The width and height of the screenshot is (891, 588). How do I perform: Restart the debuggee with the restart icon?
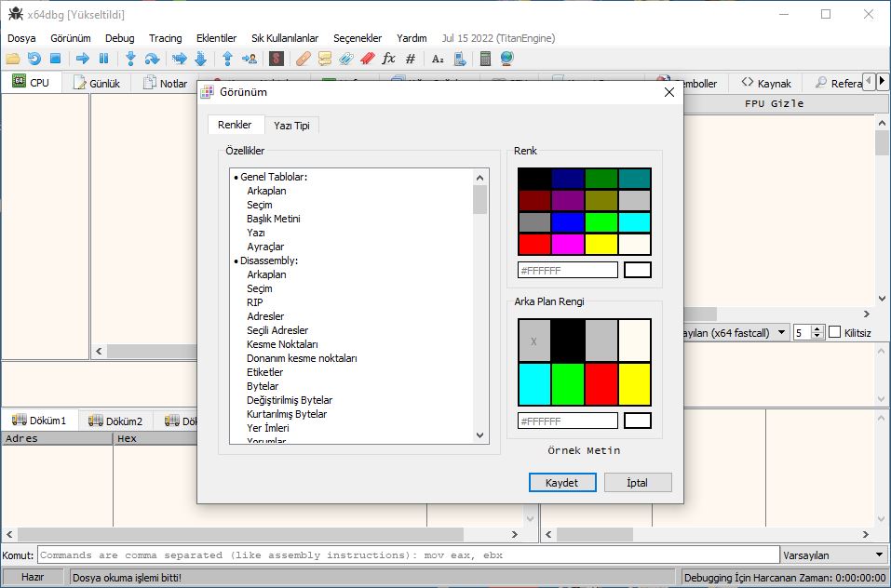coord(34,59)
